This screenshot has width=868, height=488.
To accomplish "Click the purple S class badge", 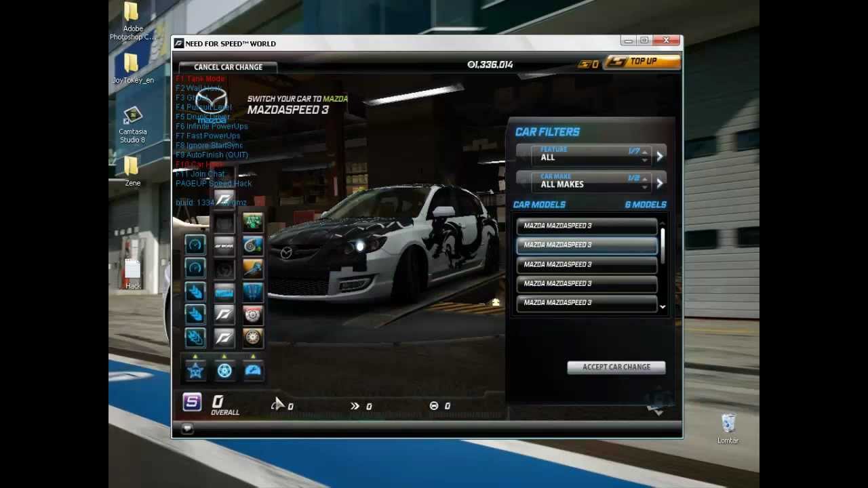I will tap(192, 402).
